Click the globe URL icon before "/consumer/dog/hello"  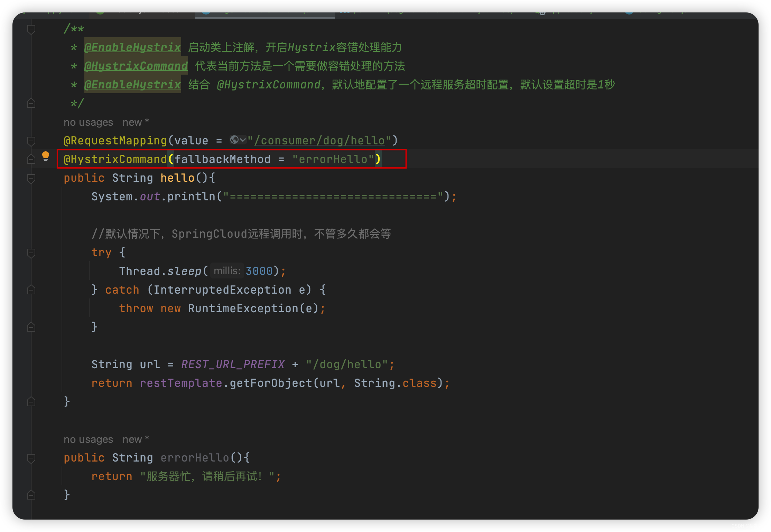point(234,140)
